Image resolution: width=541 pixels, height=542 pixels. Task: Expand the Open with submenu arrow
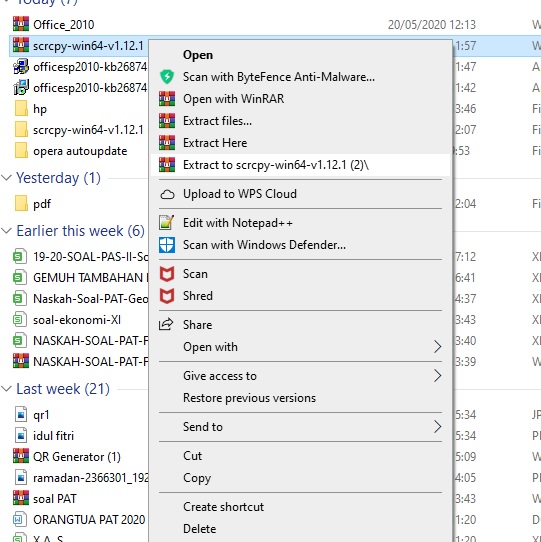438,347
